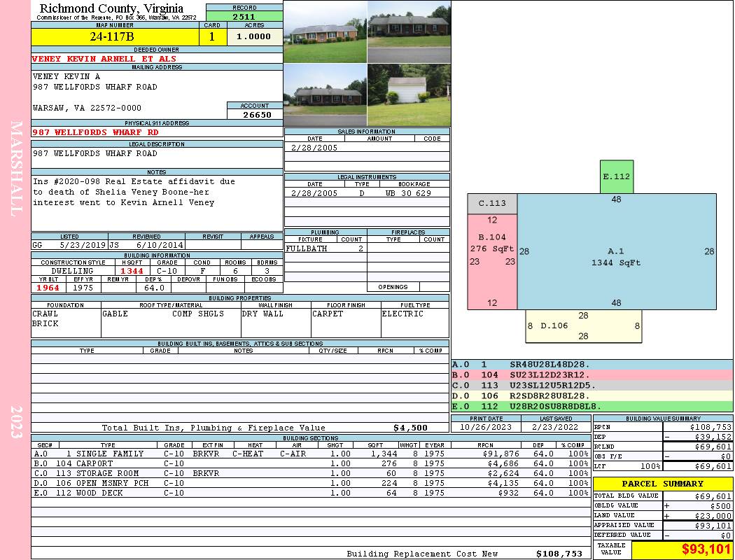Click WOOD DECK building section row
The width and height of the screenshot is (735, 560).
pyautogui.click(x=310, y=493)
